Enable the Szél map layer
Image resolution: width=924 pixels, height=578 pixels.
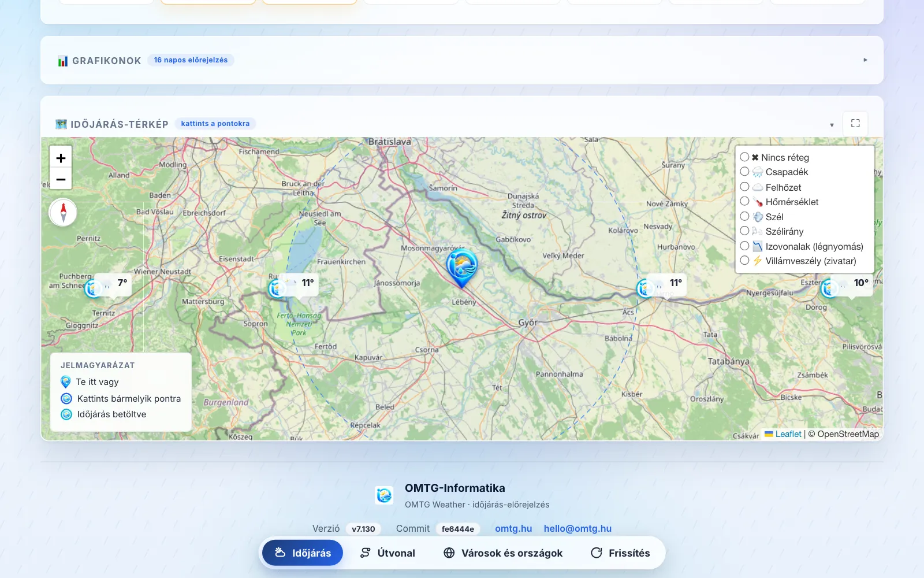[745, 216]
